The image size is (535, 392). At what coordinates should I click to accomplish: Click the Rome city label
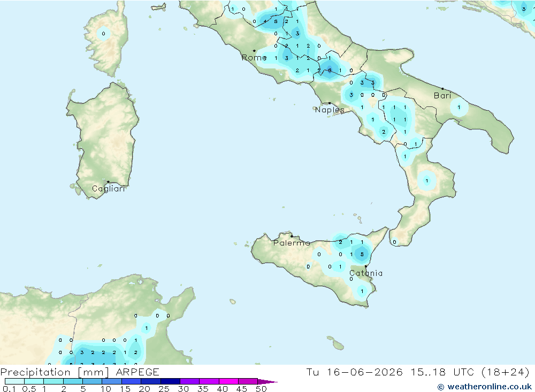pos(254,58)
